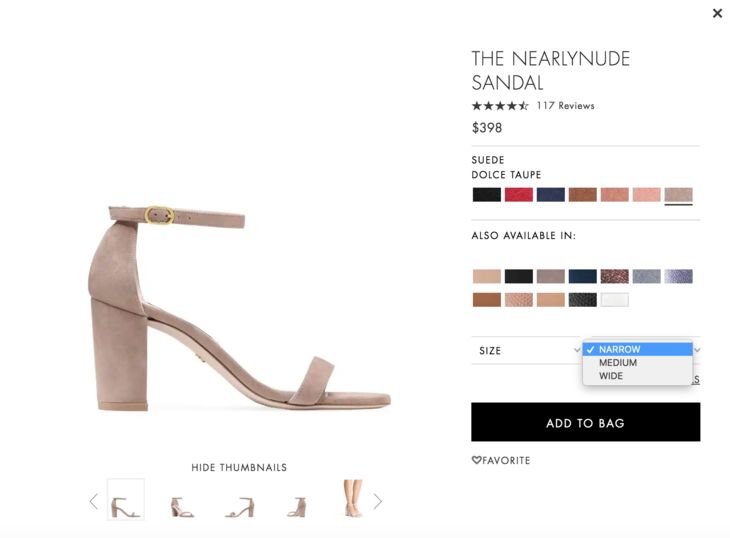This screenshot has width=730, height=538.
Task: Pick the white swatch under Also Available
Action: (x=614, y=299)
